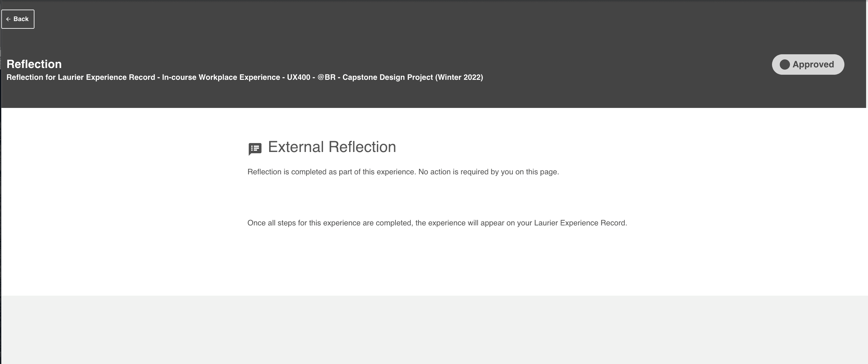Image resolution: width=868 pixels, height=364 pixels.
Task: Click the word Approved in status pill
Action: tap(813, 64)
